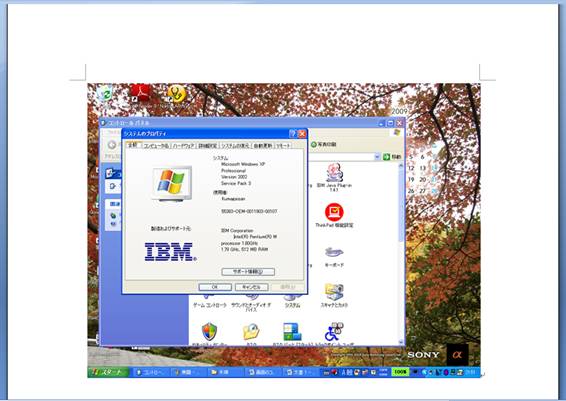The image size is (566, 401).
Task: Open the スタート button on the taskbar
Action: click(x=108, y=372)
